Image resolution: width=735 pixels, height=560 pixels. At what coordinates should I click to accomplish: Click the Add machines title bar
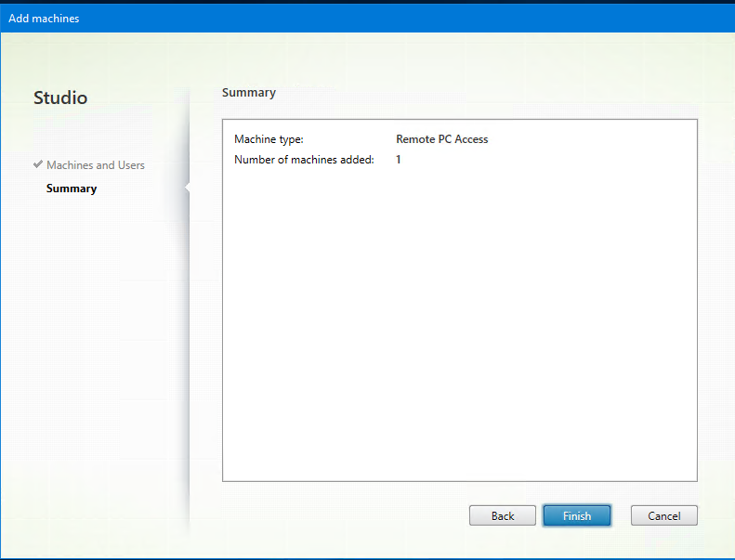(367, 18)
